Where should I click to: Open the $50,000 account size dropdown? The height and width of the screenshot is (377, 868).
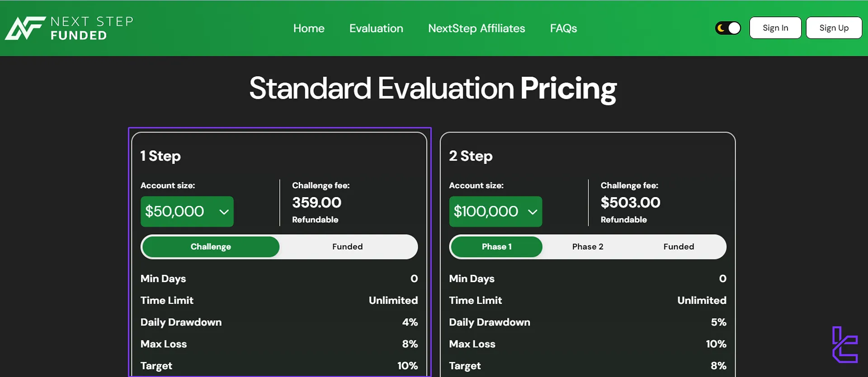point(187,211)
